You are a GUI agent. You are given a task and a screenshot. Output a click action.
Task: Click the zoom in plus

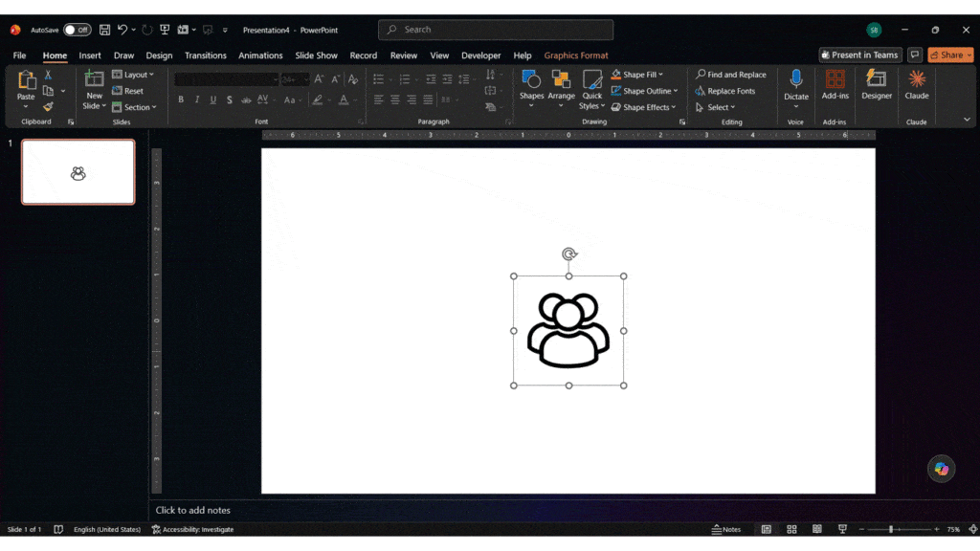pyautogui.click(x=936, y=529)
